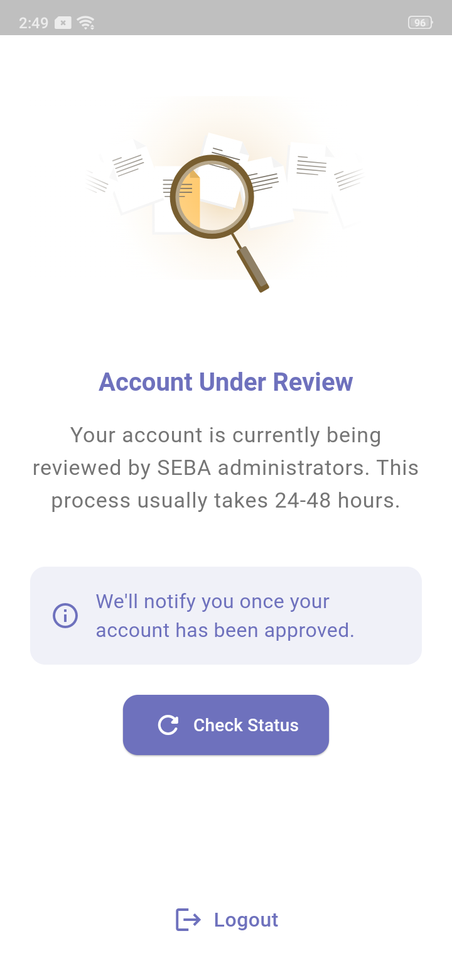Tap the yellow document inside the magnifier
Screen dimensions: 452x980
(x=191, y=200)
